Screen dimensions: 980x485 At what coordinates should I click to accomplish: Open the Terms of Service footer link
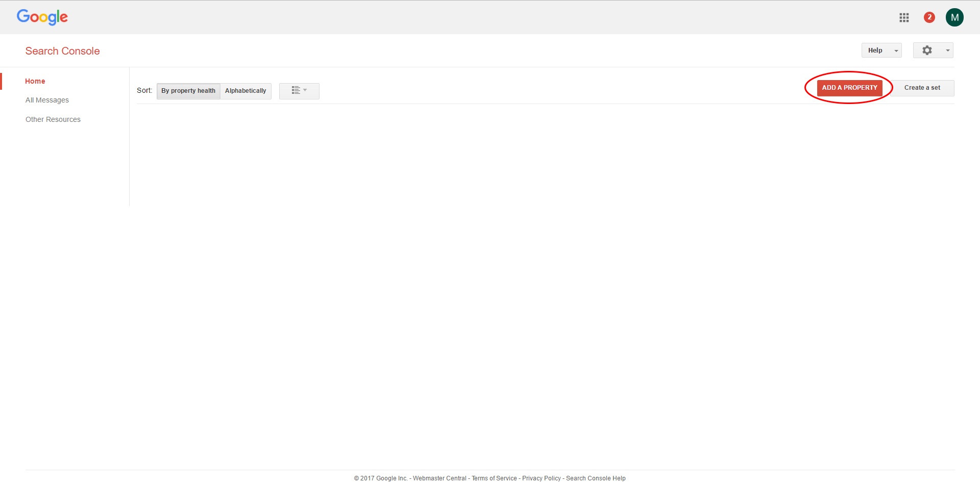point(494,478)
